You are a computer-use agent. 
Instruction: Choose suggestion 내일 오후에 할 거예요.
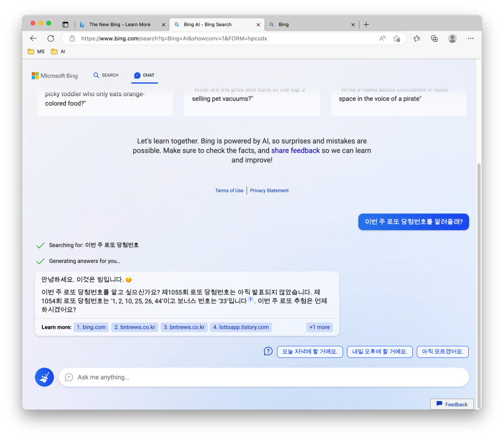click(x=380, y=351)
